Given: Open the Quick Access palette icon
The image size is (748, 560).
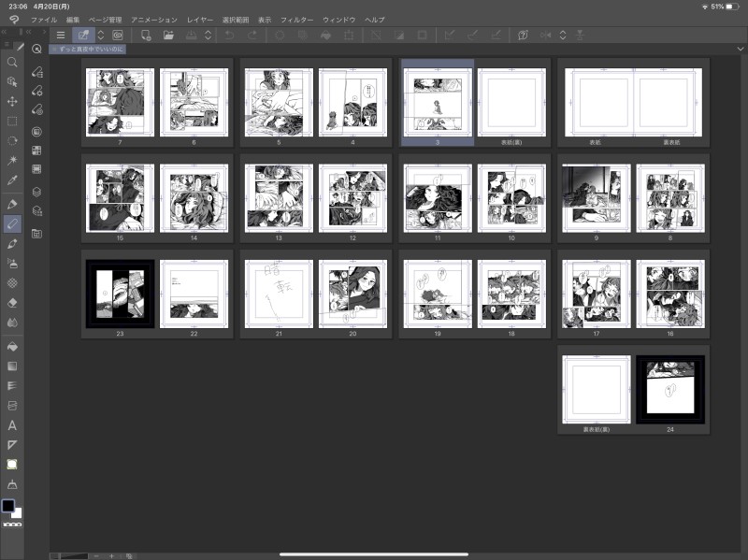Looking at the screenshot, I should [x=36, y=49].
